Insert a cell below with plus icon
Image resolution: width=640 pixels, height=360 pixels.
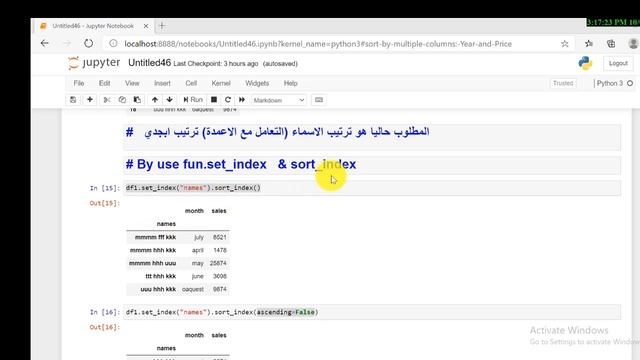[x=90, y=100]
